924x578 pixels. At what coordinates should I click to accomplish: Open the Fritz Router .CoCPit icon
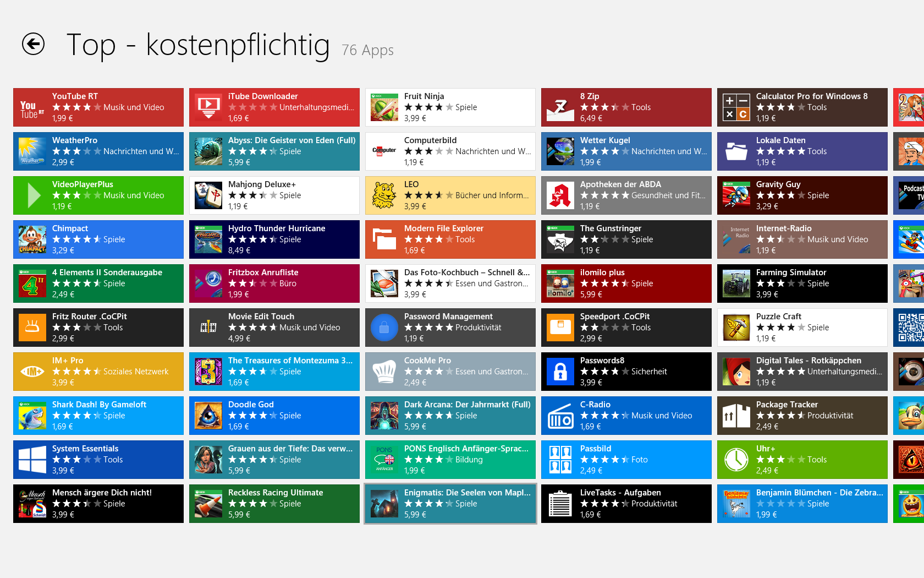tap(32, 328)
